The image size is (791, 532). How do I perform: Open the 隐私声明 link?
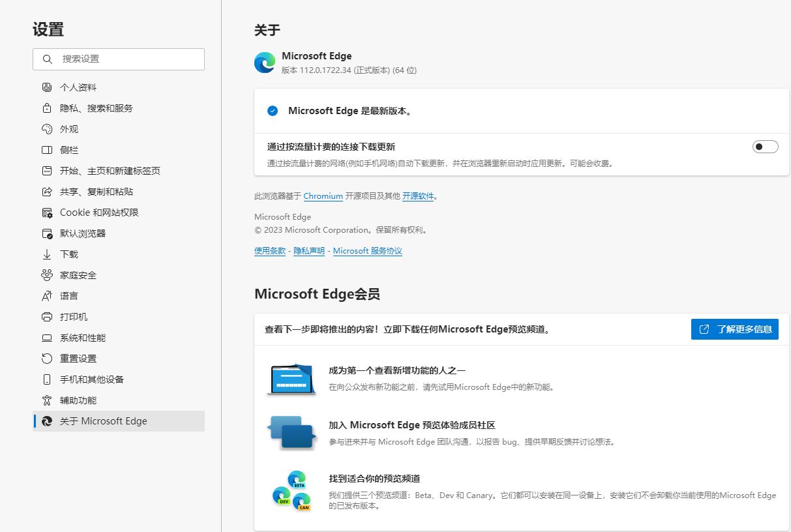click(x=309, y=251)
